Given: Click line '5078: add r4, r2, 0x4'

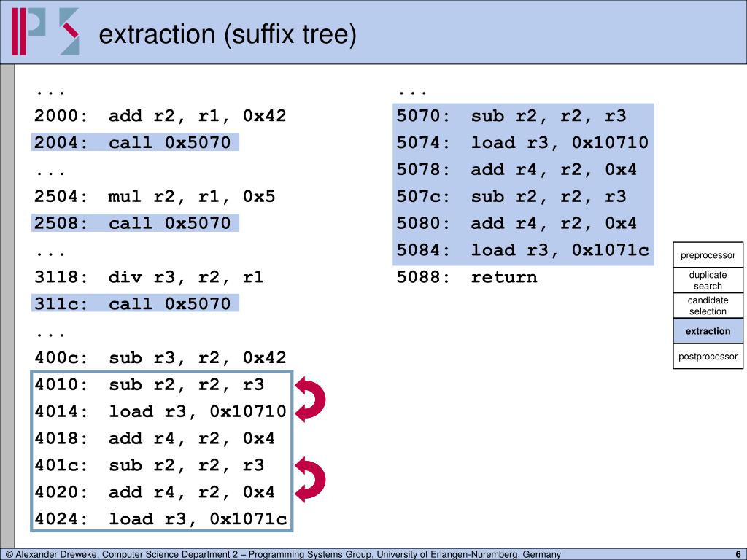Looking at the screenshot, I should pyautogui.click(x=517, y=169).
